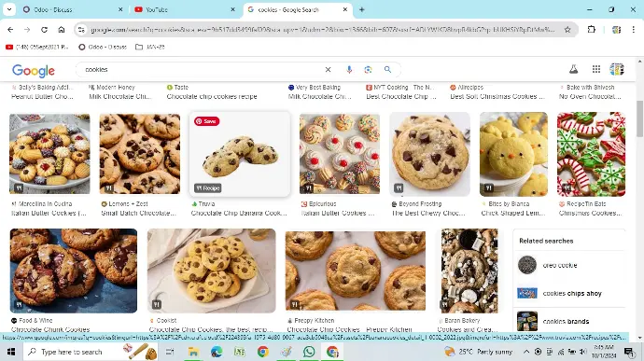Open Chocolate Chip Banana Cookies title
The width and height of the screenshot is (644, 361).
click(239, 213)
